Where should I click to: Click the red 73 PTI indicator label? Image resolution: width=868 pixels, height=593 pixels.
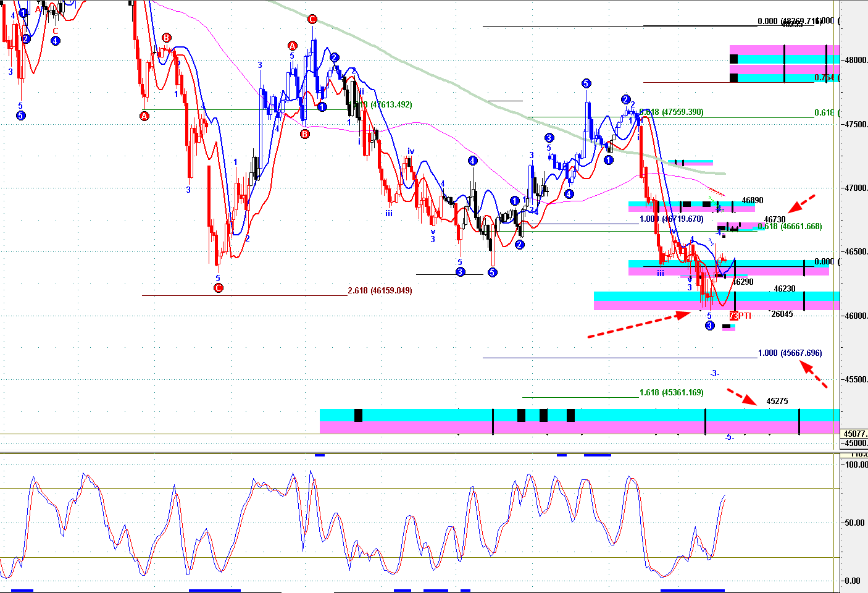740,316
